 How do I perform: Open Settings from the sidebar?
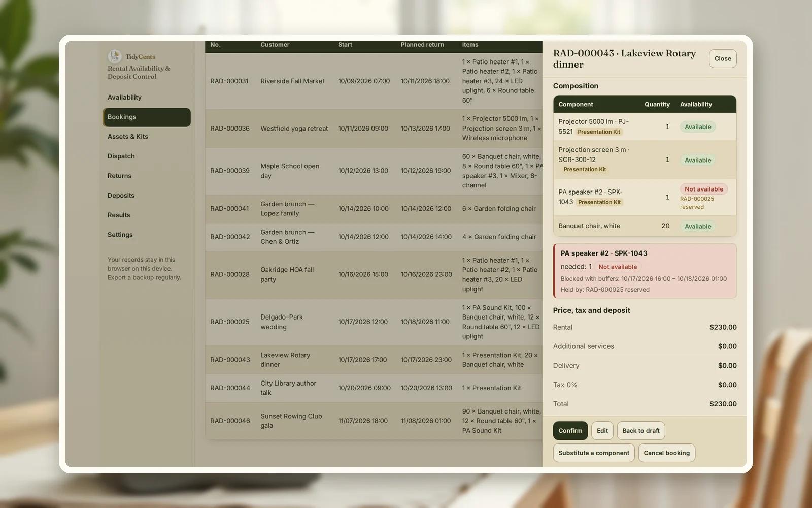click(147, 235)
